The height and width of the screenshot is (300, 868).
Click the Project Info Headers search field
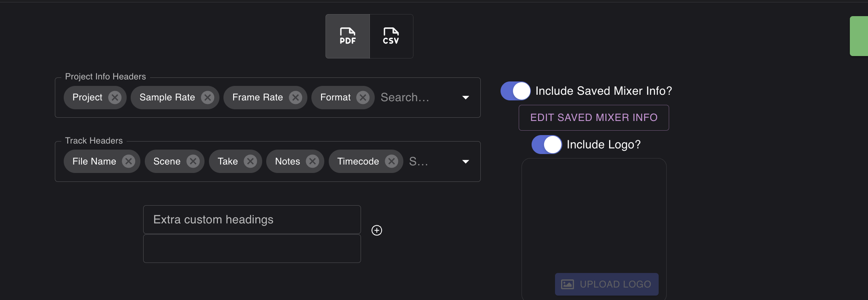click(x=415, y=98)
